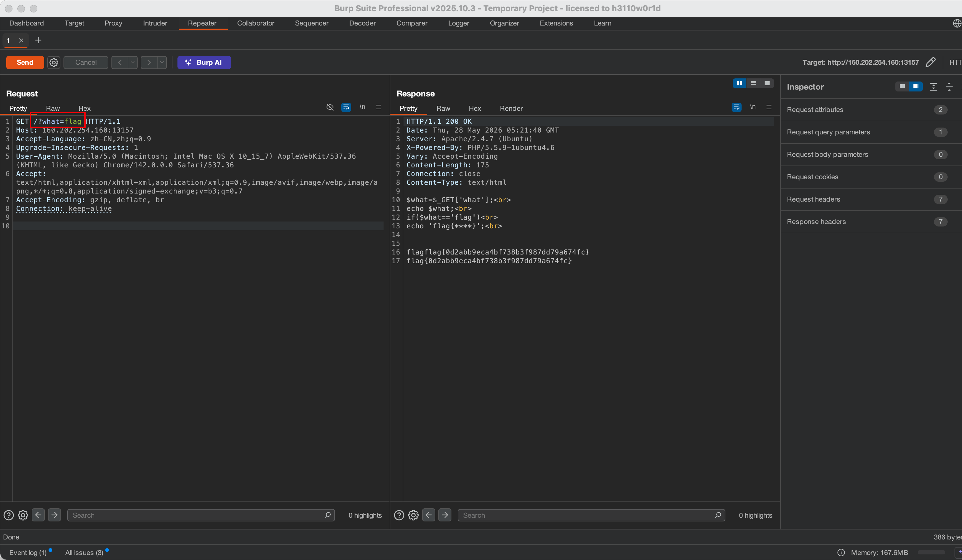Show the Response Render view

click(x=511, y=108)
